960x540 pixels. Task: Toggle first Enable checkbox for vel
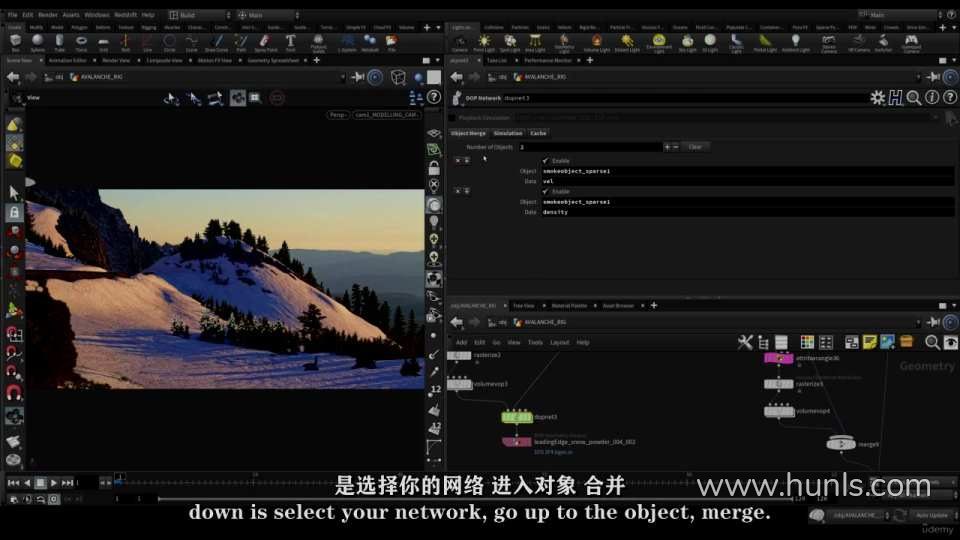[x=546, y=160]
